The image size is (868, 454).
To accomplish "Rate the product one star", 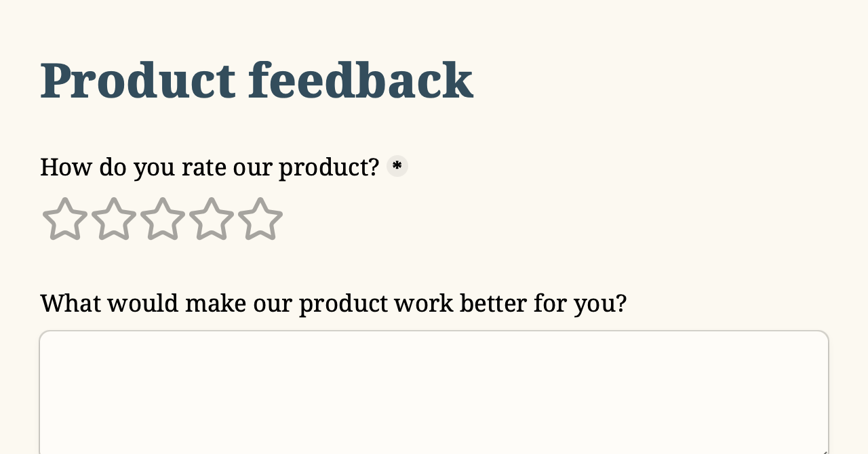I will point(65,219).
